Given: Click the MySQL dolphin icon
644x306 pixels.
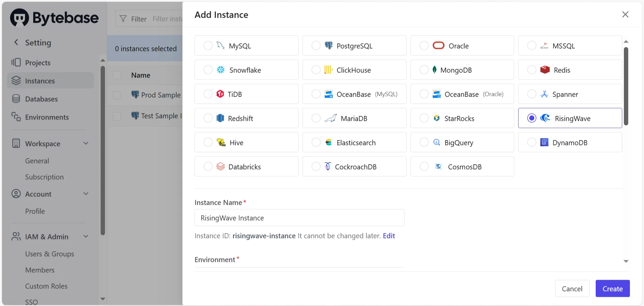Looking at the screenshot, I should 220,45.
